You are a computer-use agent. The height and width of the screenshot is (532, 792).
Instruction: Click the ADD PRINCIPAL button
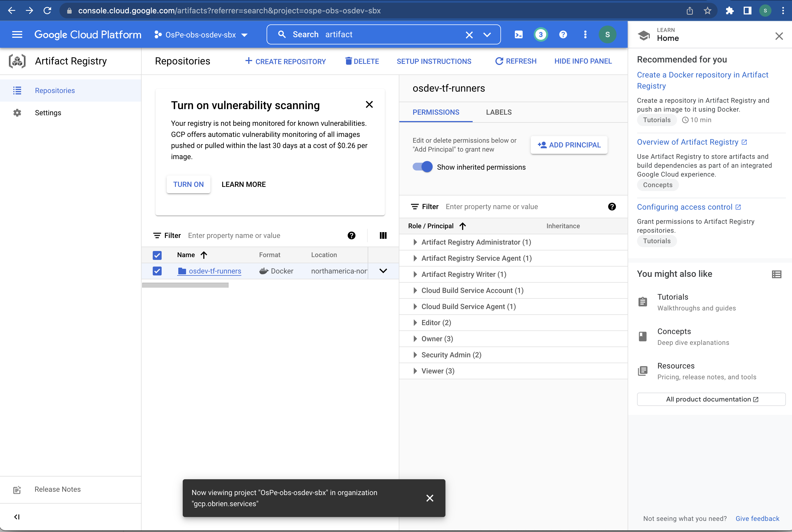569,145
